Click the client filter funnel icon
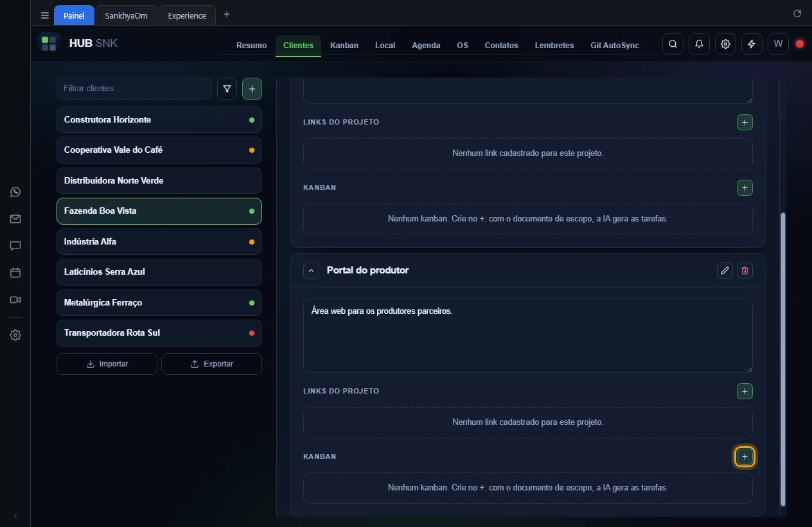 [227, 89]
